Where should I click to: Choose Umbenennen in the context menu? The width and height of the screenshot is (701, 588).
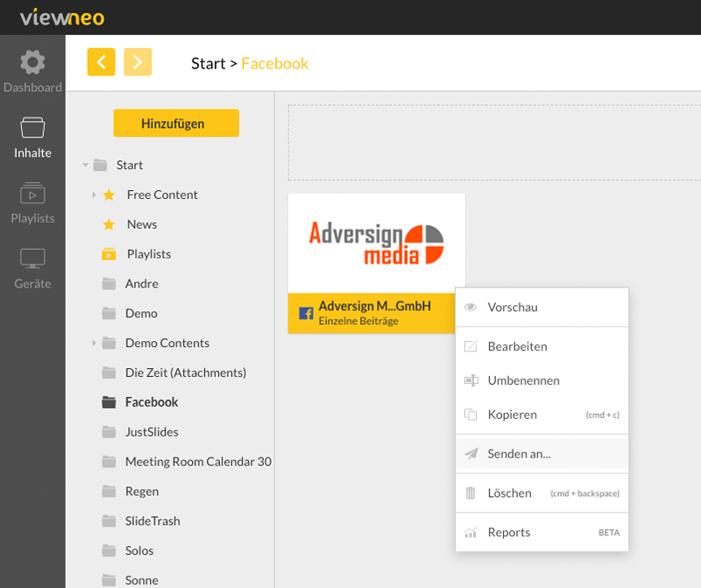(x=542, y=380)
